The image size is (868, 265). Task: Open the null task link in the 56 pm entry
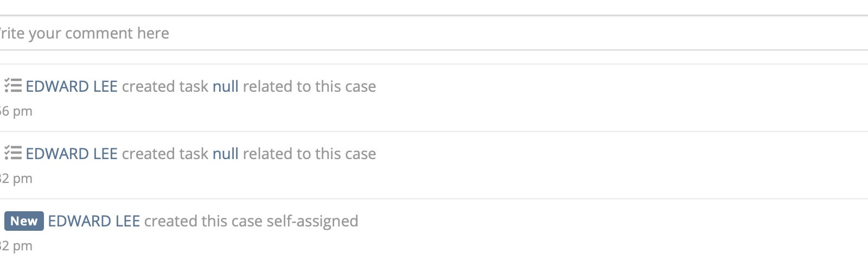(x=225, y=86)
